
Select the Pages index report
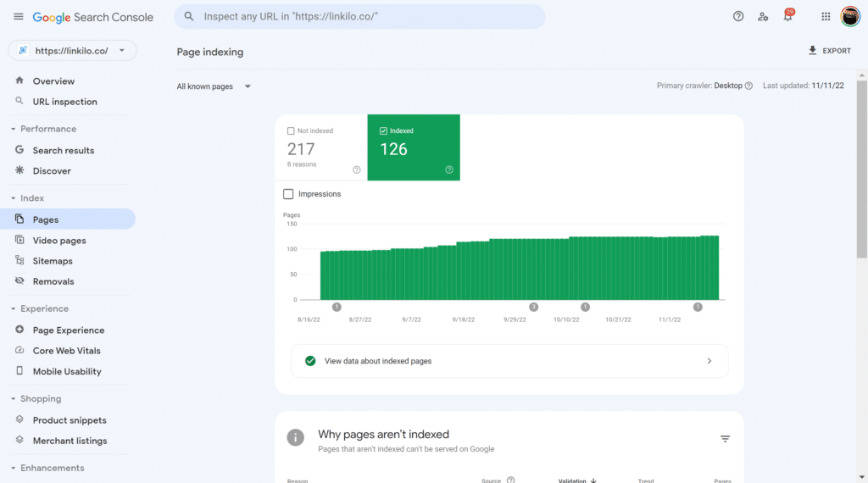click(x=68, y=219)
